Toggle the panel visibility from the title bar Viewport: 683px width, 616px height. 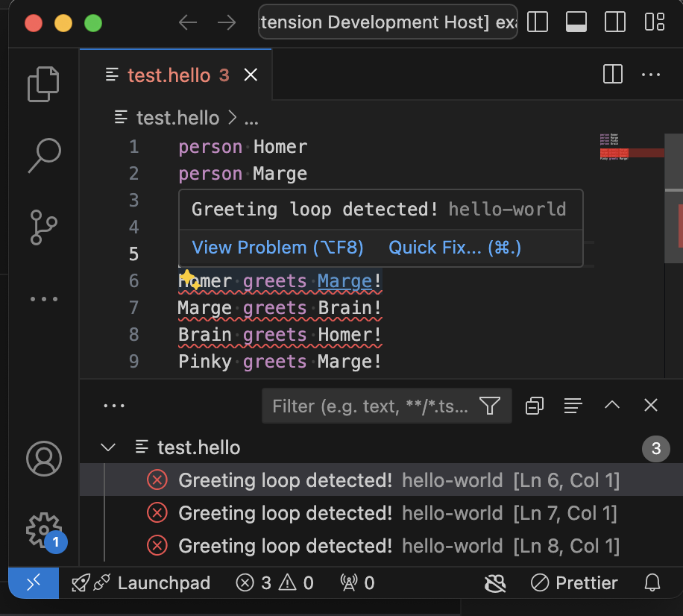click(x=576, y=22)
